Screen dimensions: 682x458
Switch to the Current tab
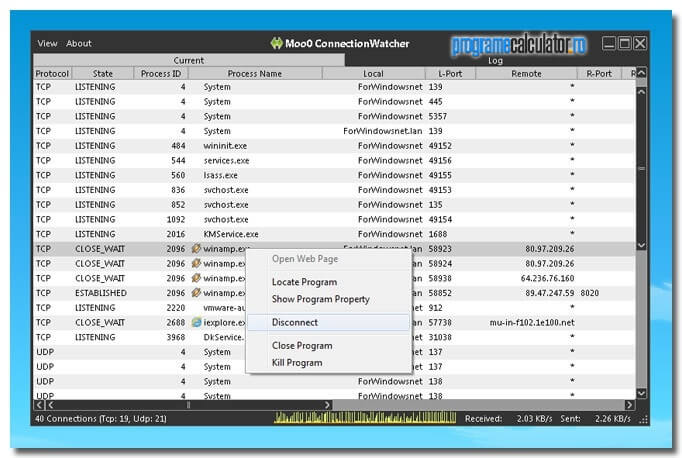click(189, 60)
